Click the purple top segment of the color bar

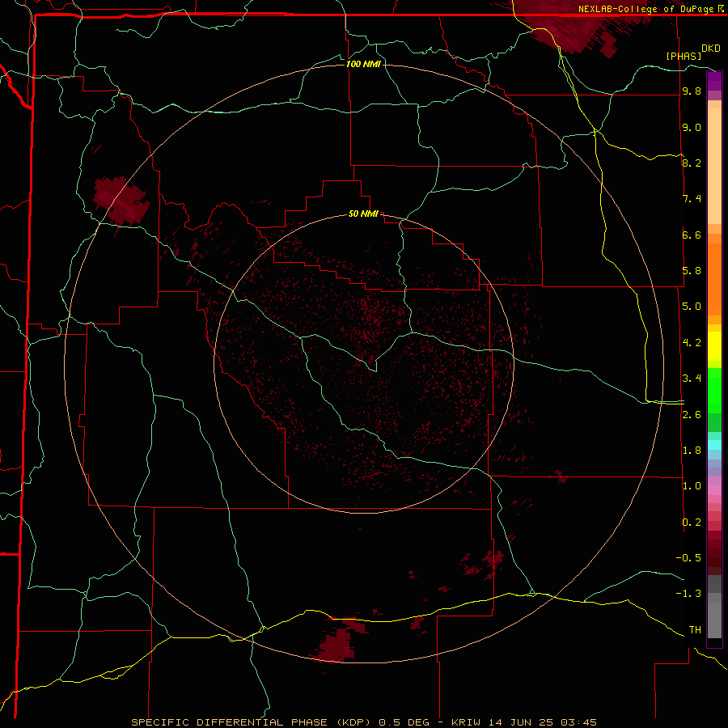click(714, 81)
